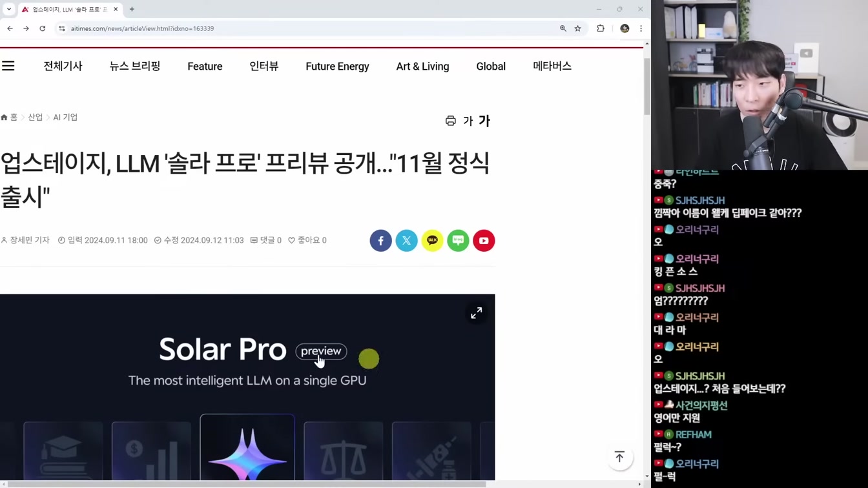This screenshot has height=488, width=868.
Task: Click the horizontal scrollbar at the page bottom
Action: point(245,484)
